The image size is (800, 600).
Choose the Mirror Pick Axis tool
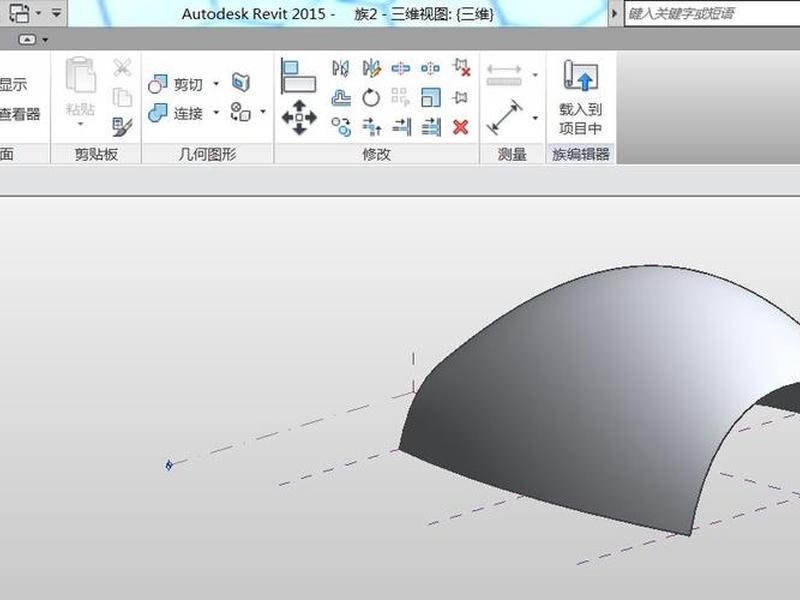[341, 68]
